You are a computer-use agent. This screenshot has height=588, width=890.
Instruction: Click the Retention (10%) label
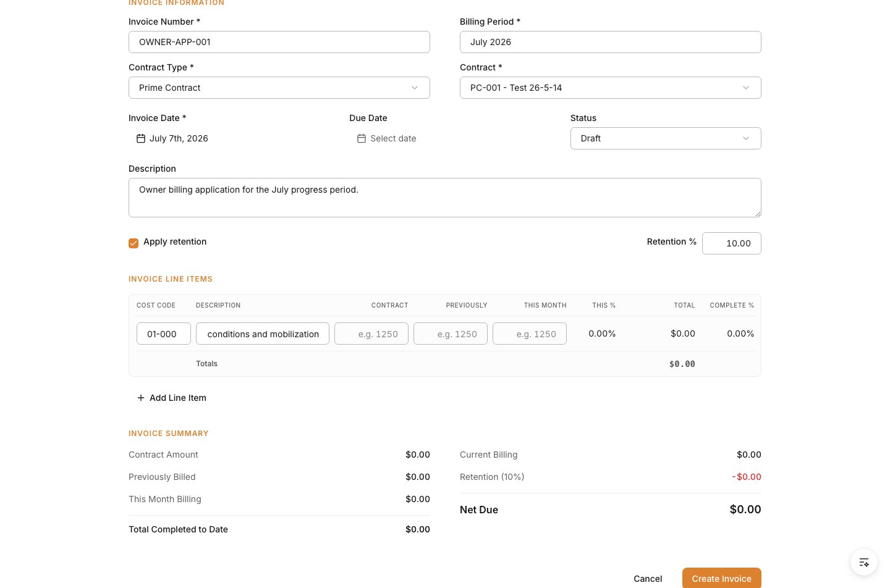coord(492,477)
